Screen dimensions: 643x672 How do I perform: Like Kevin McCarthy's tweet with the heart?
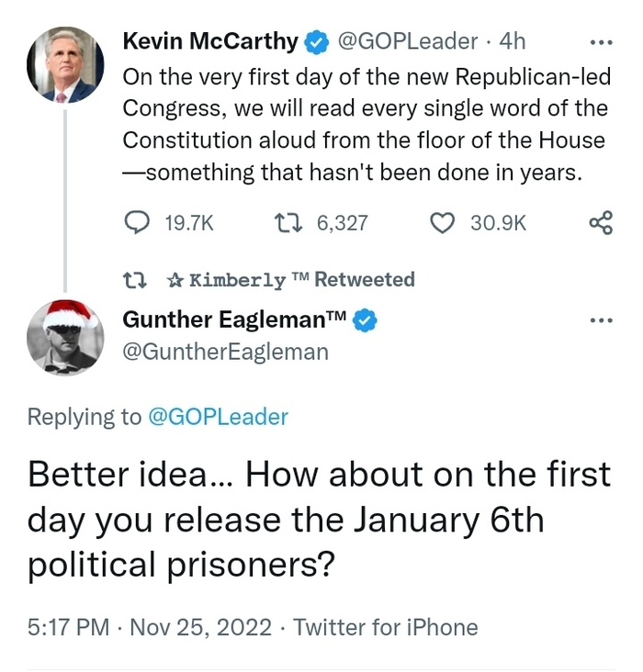(443, 222)
